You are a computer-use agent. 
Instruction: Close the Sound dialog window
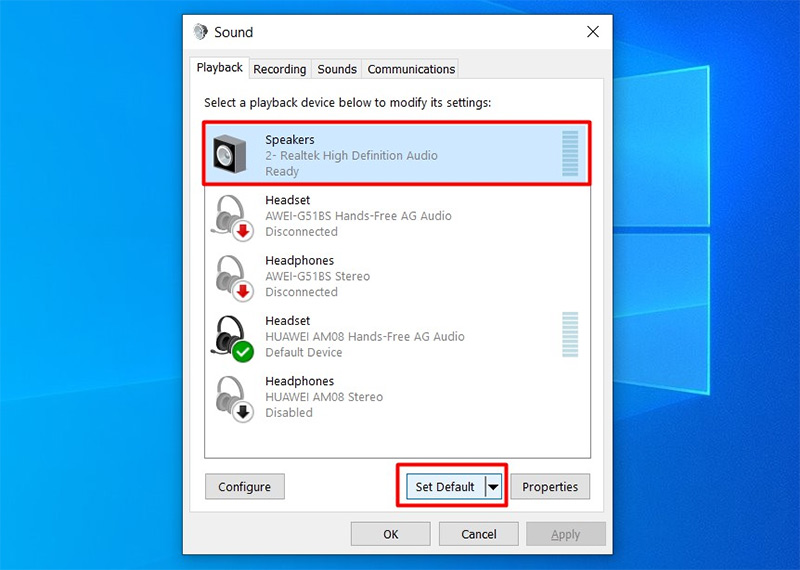tap(592, 32)
